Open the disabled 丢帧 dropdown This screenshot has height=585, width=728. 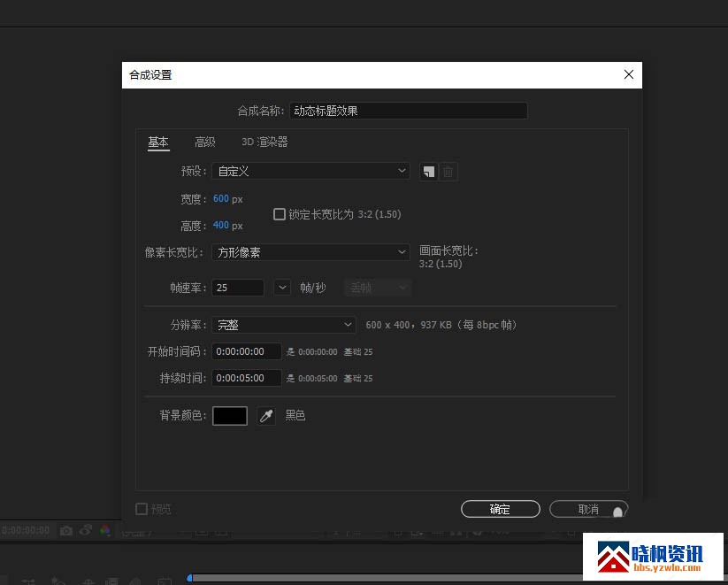coord(378,288)
